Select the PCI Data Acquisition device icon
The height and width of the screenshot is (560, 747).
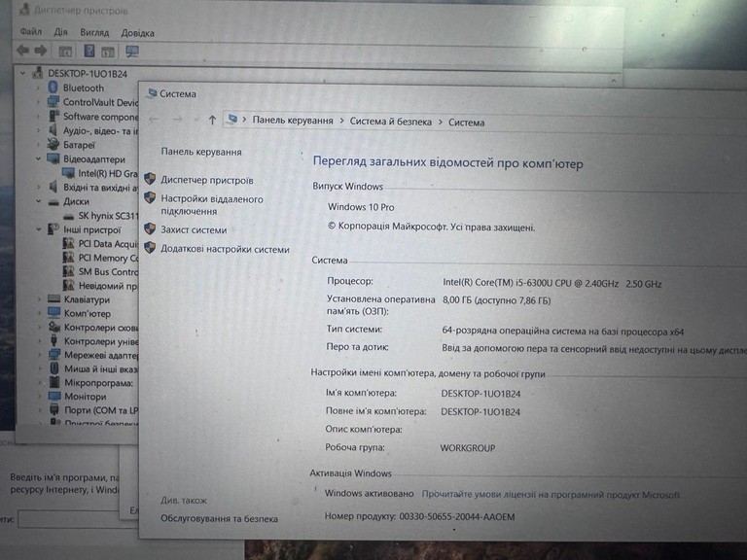(69, 243)
